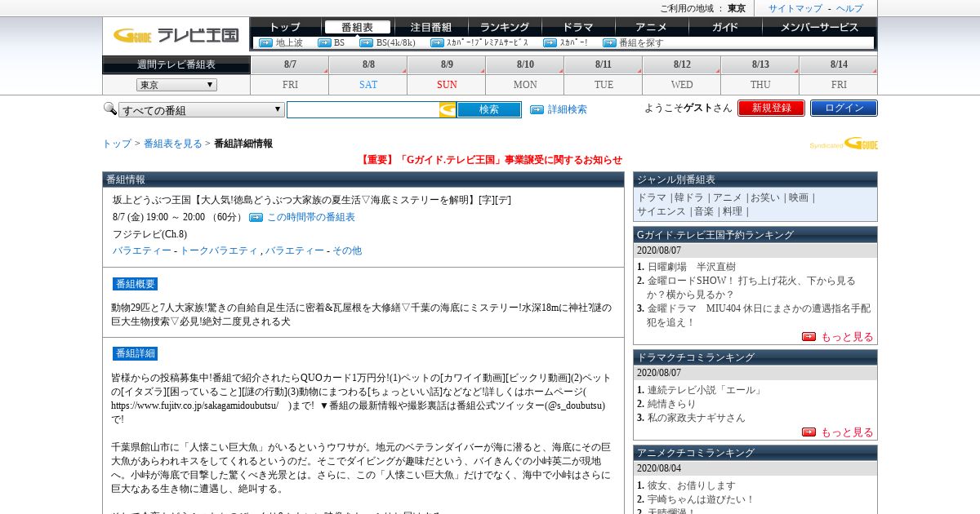Open the 料理 genre link
Screen dimensions: 980x514
click(x=733, y=211)
